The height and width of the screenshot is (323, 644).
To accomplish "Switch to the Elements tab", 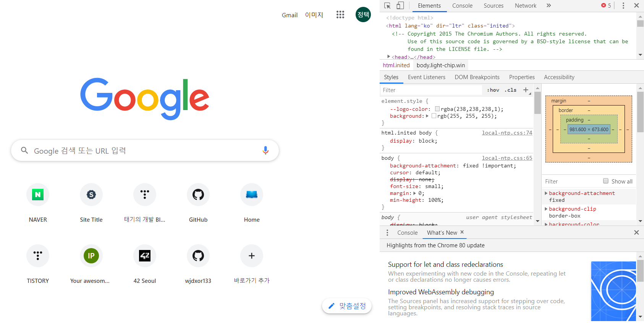I will (429, 5).
